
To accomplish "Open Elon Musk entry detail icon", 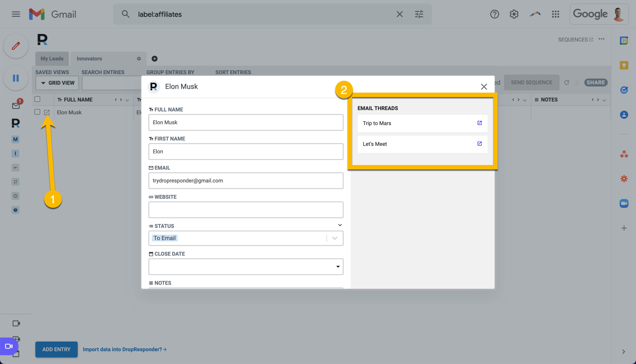I will point(47,112).
